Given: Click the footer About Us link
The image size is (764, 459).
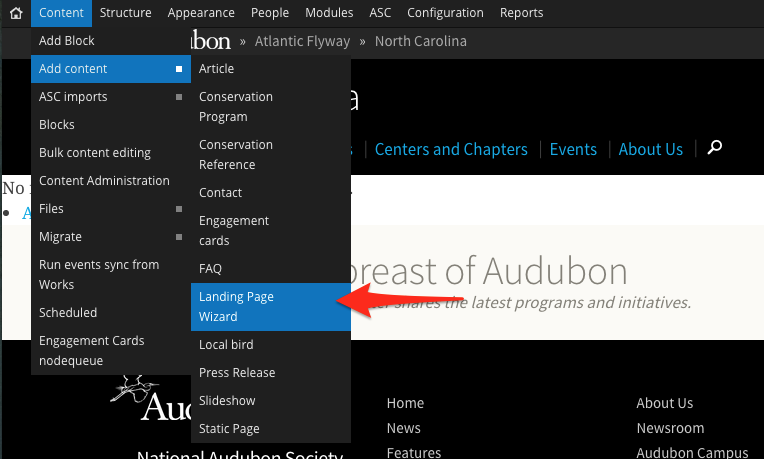Looking at the screenshot, I should (665, 403).
